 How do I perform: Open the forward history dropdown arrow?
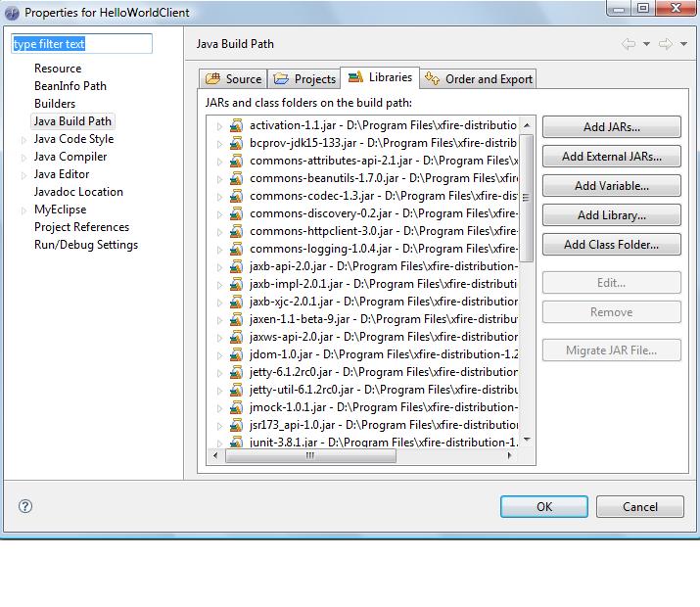pos(683,44)
